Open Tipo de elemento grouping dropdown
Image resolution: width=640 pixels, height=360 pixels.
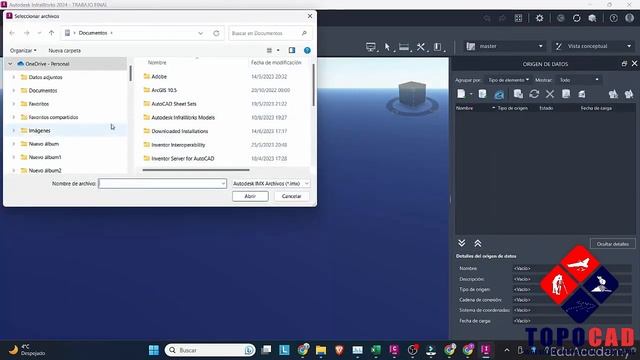pos(508,80)
